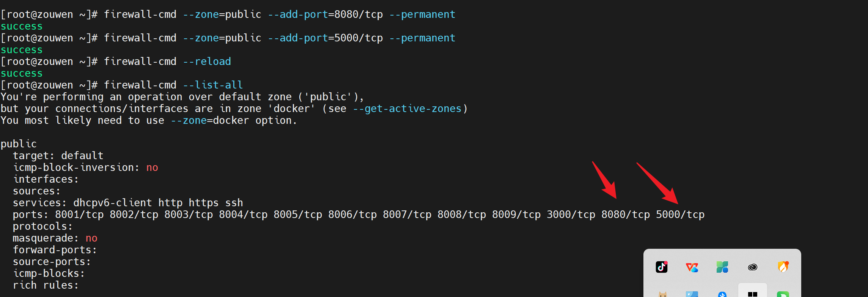
Task: Click the blue square tray icon
Action: click(x=692, y=294)
